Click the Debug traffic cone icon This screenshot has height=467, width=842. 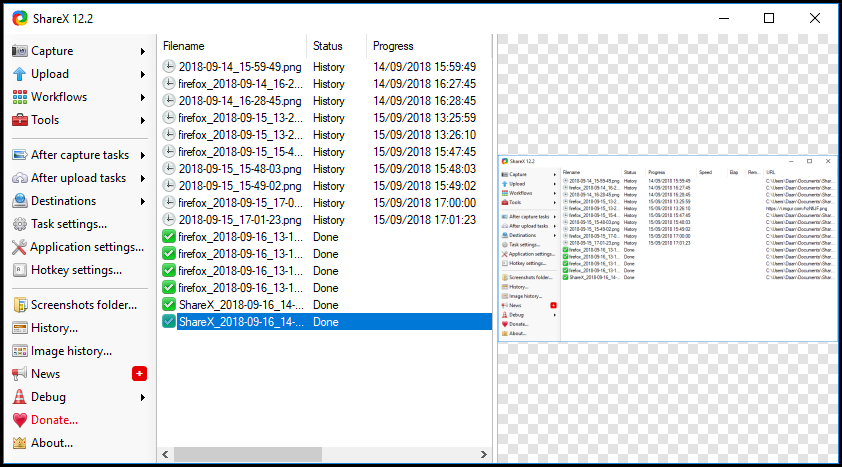19,397
